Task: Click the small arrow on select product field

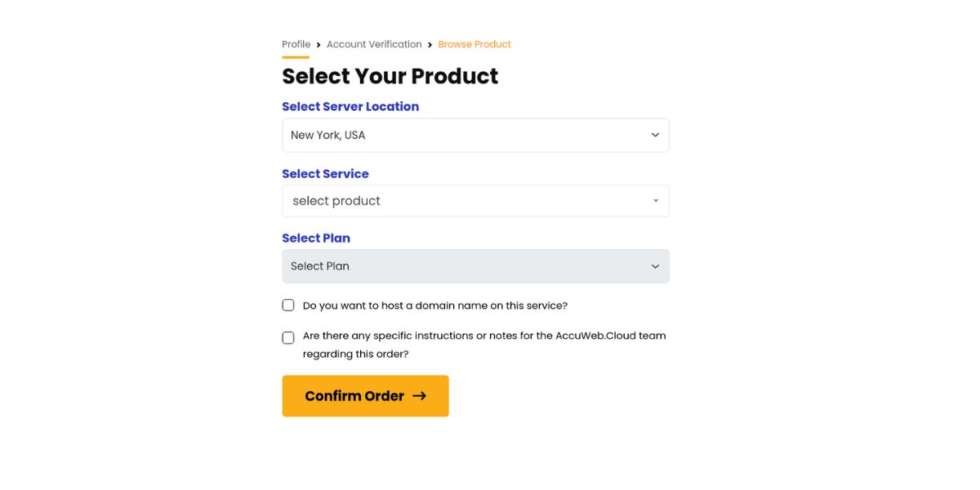Action: coord(655,200)
